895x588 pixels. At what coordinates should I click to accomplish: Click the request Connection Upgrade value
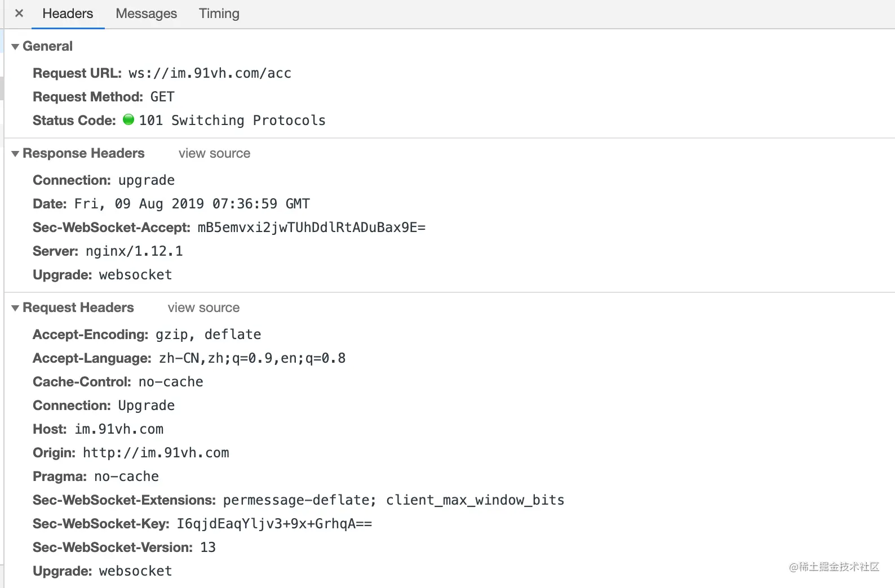point(147,406)
